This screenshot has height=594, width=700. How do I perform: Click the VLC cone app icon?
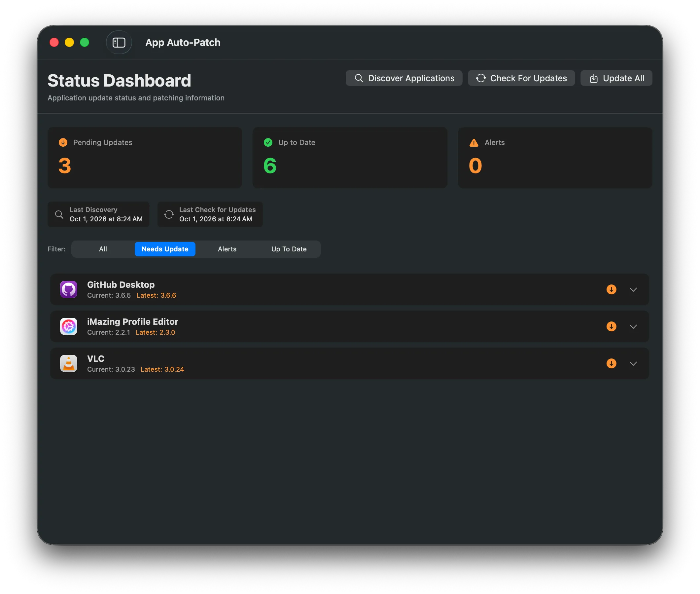click(69, 364)
